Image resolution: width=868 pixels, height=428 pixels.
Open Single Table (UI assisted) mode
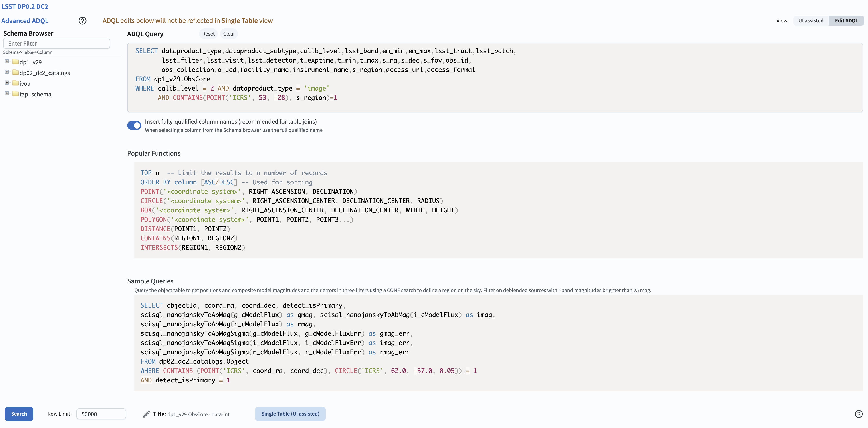(290, 414)
